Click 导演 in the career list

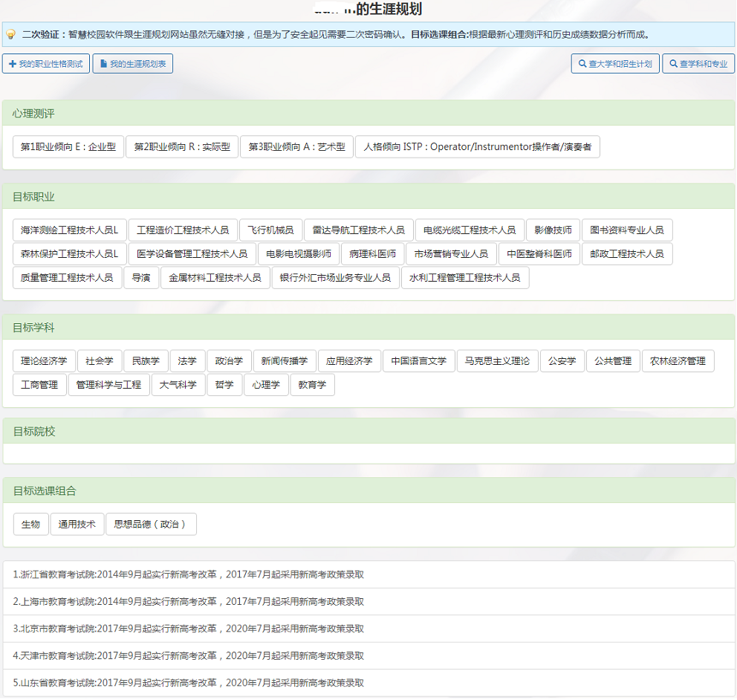coord(142,277)
